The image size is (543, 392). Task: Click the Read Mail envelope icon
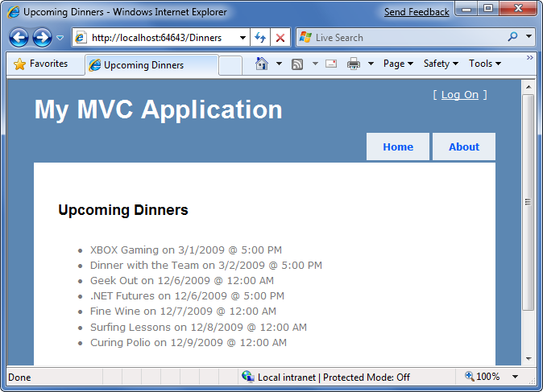tap(331, 64)
